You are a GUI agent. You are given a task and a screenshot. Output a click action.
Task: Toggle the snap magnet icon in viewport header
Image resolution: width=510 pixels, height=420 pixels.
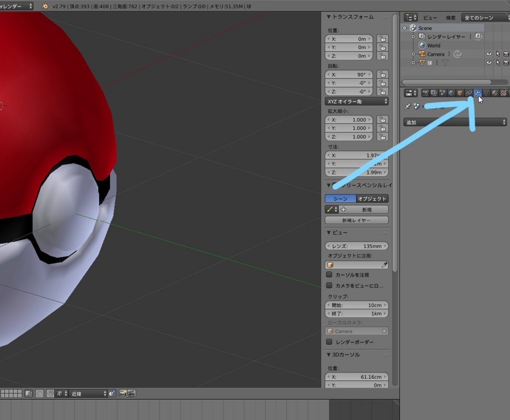point(50,394)
